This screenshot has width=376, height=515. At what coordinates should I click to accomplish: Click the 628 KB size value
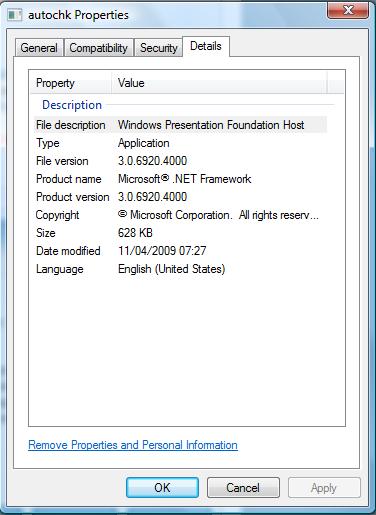tap(135, 233)
